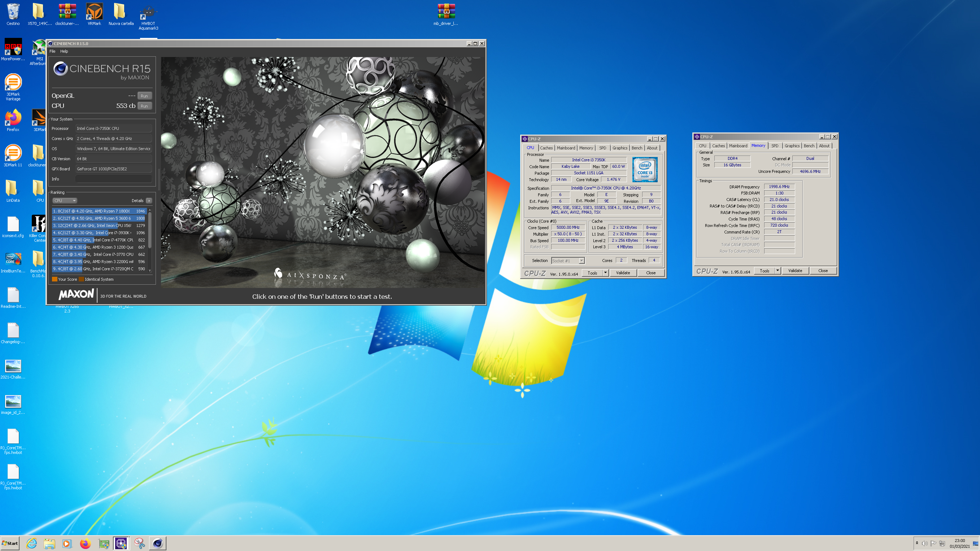Click the Identical System brown swatch
980x551 pixels.
82,279
